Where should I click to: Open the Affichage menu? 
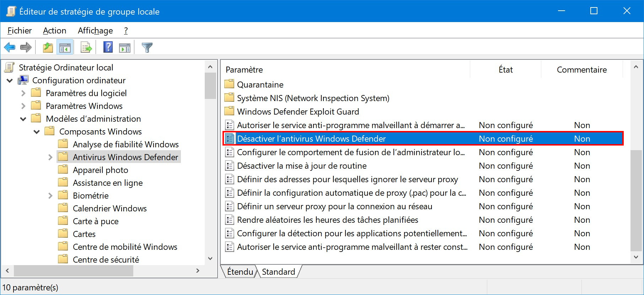tap(95, 31)
